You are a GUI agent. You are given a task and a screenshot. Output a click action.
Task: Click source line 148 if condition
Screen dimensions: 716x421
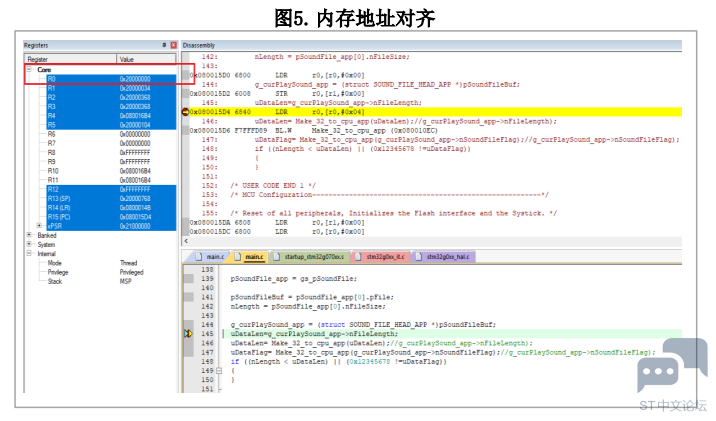click(x=338, y=362)
